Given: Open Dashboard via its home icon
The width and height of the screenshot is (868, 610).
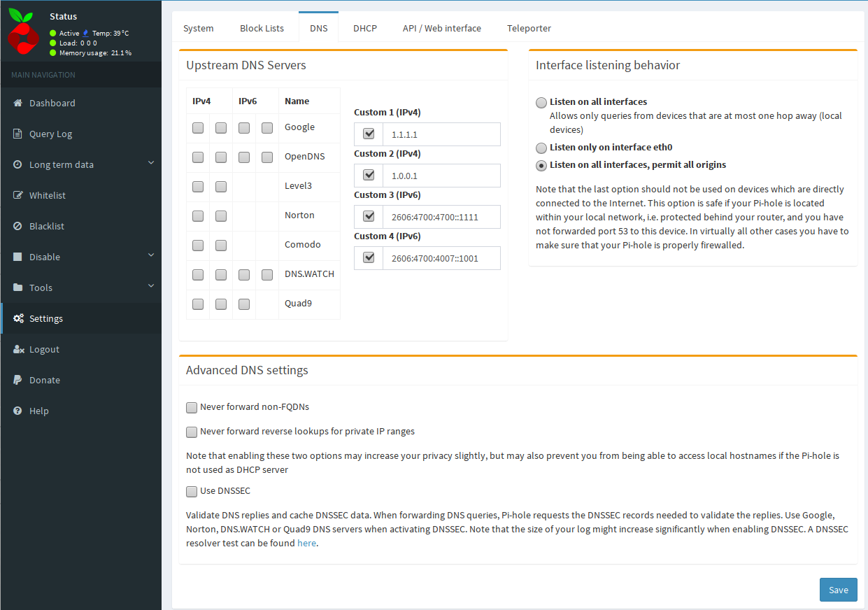Looking at the screenshot, I should (x=18, y=103).
